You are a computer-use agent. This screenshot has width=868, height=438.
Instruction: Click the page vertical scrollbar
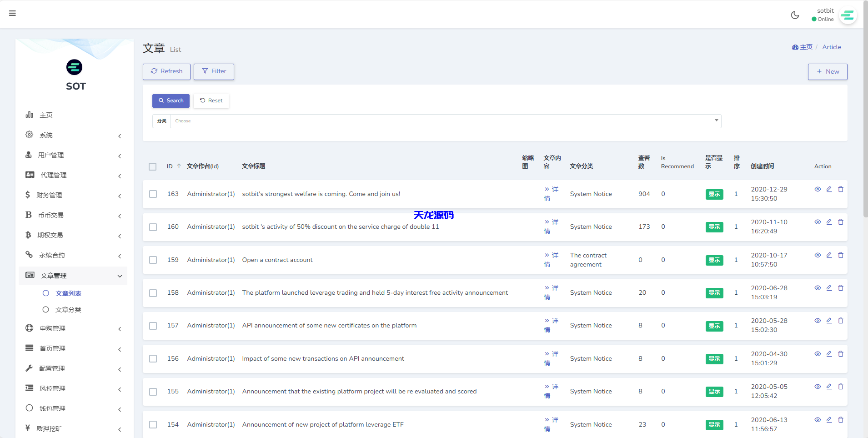[865, 109]
